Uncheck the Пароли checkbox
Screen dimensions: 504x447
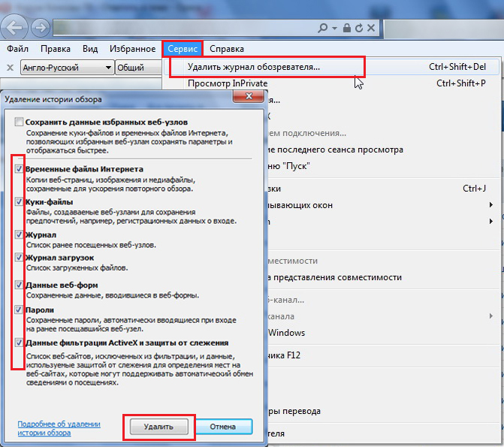(x=19, y=310)
